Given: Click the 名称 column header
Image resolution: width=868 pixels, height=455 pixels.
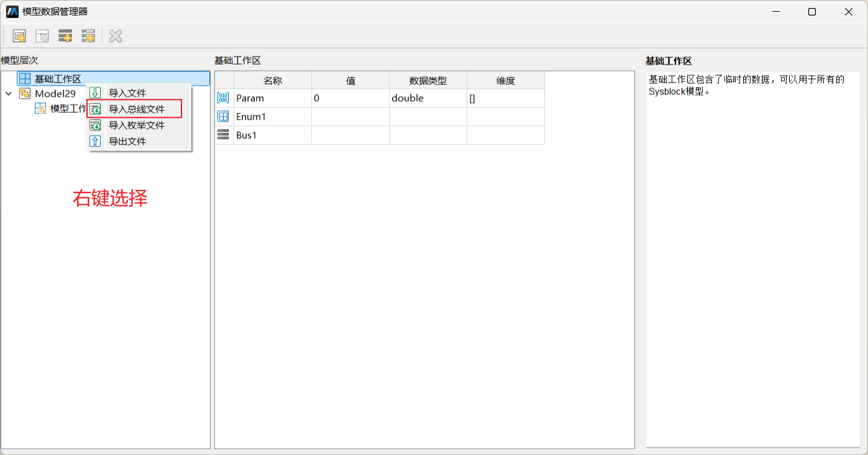Looking at the screenshot, I should point(273,80).
